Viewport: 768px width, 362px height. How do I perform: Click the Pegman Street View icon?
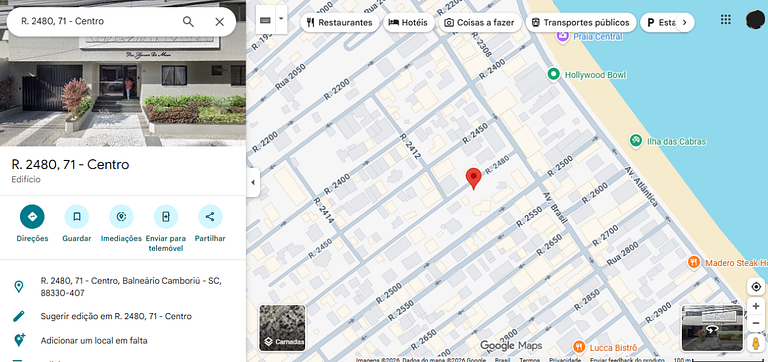tap(756, 343)
